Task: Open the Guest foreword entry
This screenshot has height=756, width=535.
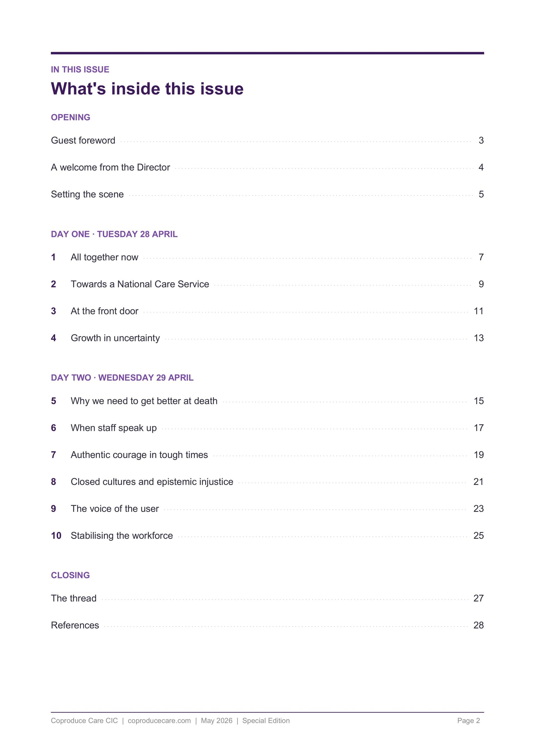Action: (x=267, y=141)
